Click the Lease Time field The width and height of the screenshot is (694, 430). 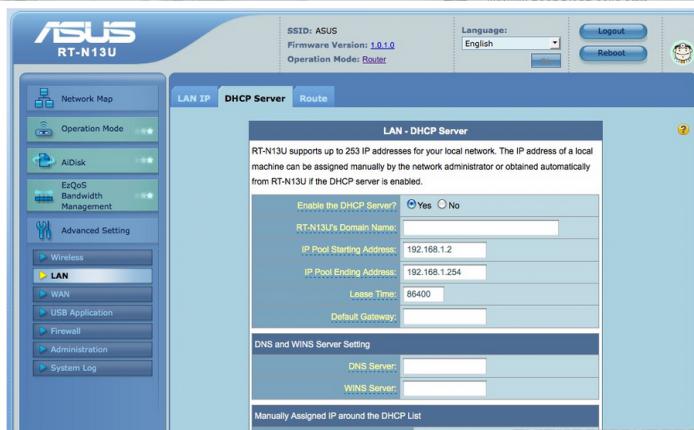click(x=423, y=294)
